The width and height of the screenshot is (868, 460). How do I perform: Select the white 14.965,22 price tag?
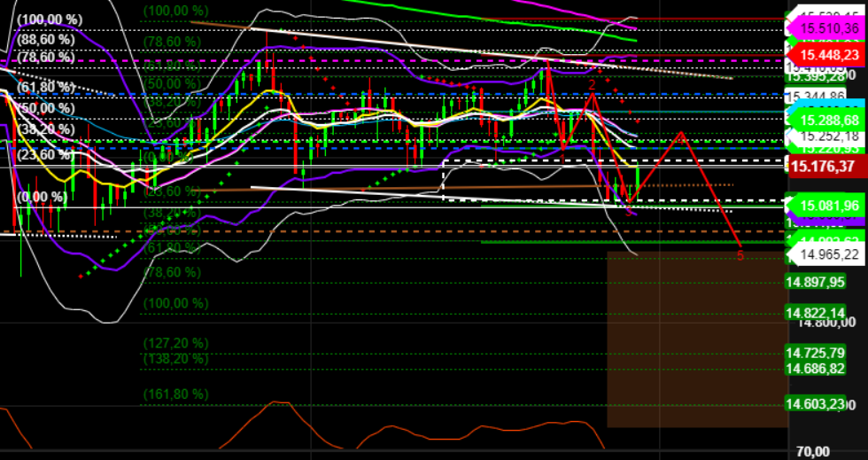click(x=829, y=254)
